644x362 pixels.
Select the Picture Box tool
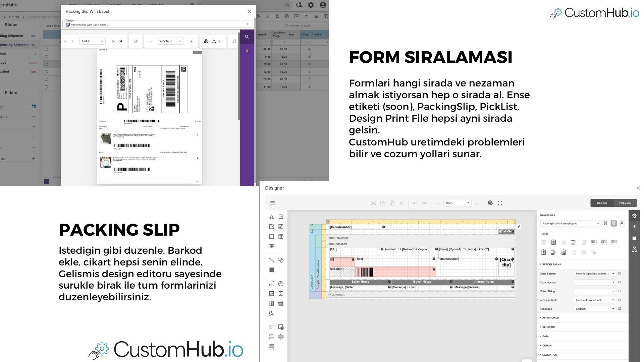pyautogui.click(x=281, y=227)
